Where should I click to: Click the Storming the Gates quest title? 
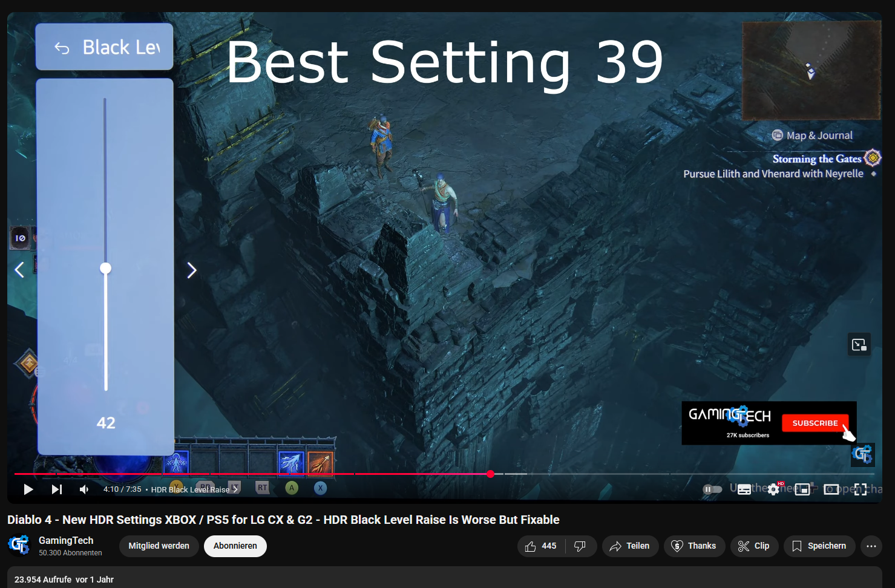(817, 158)
